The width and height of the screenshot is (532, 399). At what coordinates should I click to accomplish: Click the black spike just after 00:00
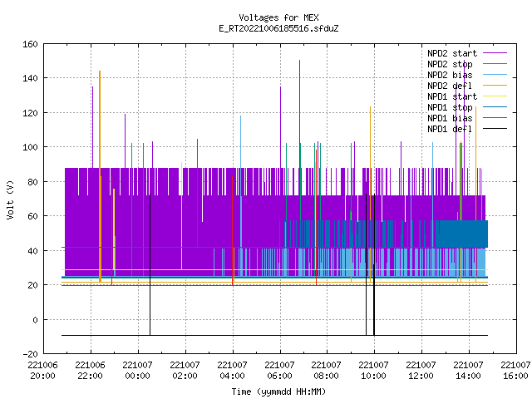150,264
